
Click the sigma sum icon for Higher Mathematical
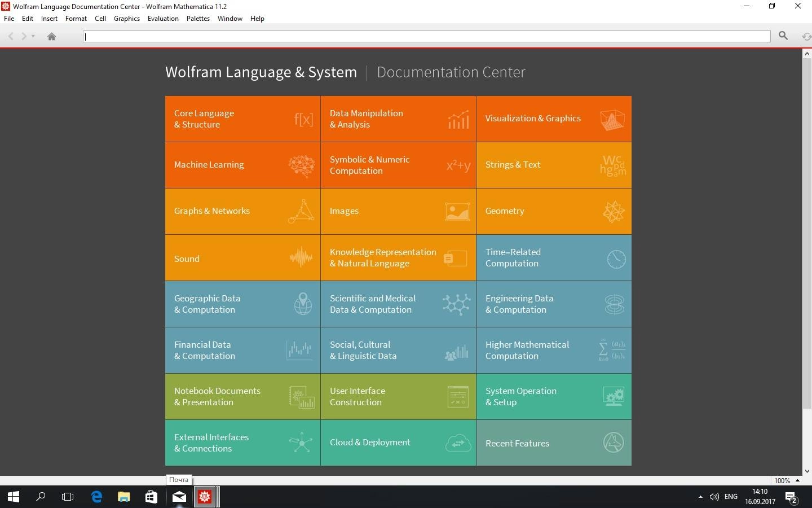[x=612, y=351]
